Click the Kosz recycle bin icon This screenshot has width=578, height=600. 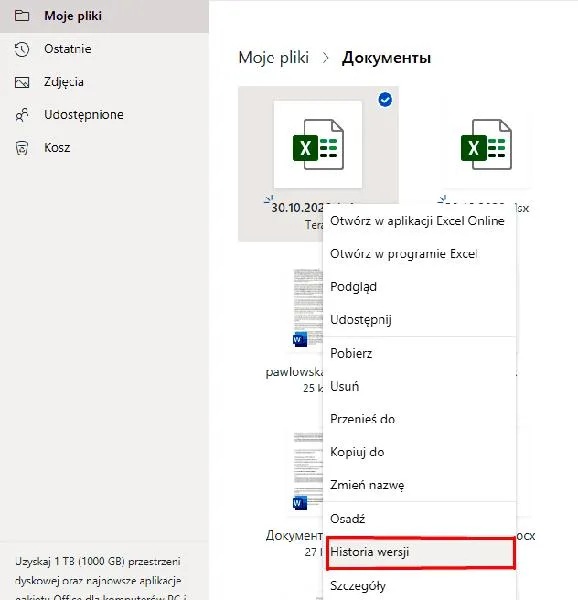pos(22,148)
